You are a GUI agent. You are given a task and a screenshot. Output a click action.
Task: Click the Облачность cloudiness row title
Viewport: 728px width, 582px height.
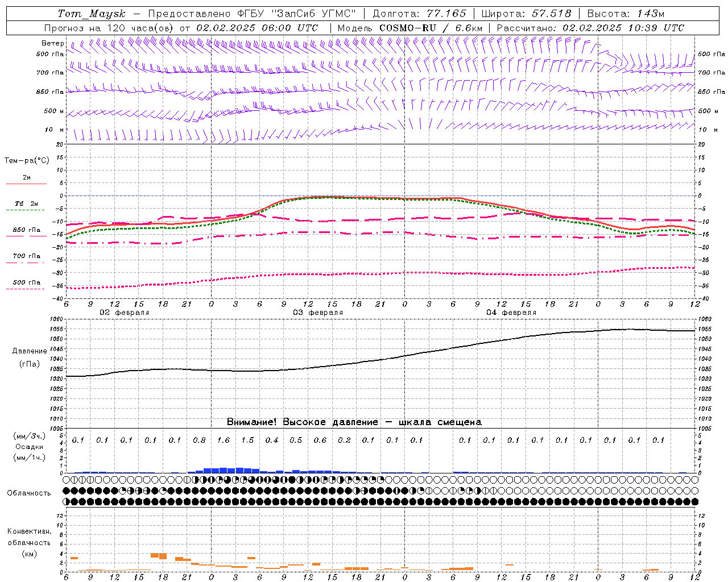[x=29, y=493]
